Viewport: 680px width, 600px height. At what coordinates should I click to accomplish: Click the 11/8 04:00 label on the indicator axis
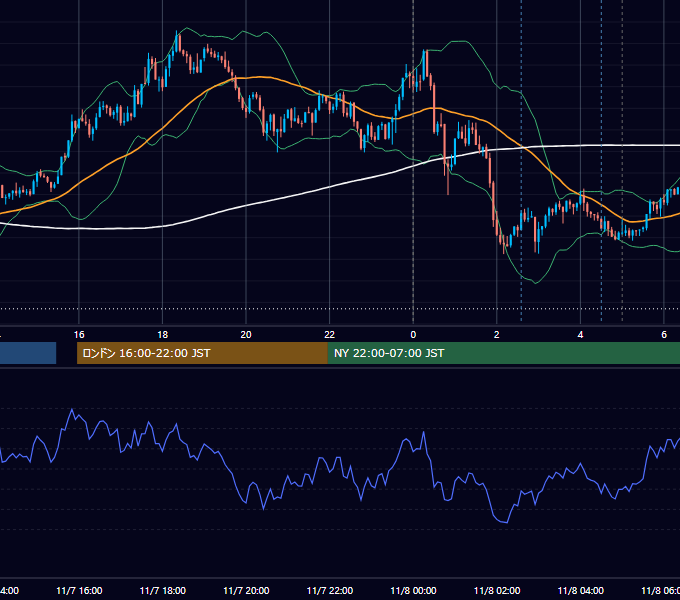pos(581,591)
